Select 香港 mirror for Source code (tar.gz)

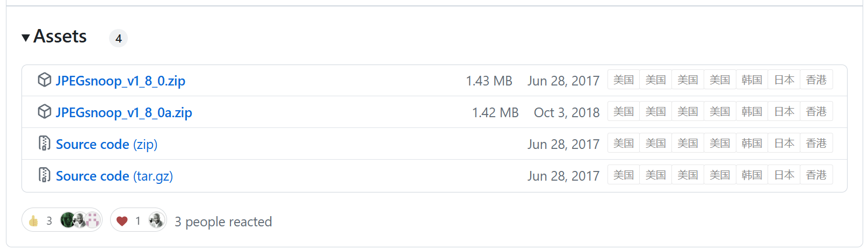816,175
